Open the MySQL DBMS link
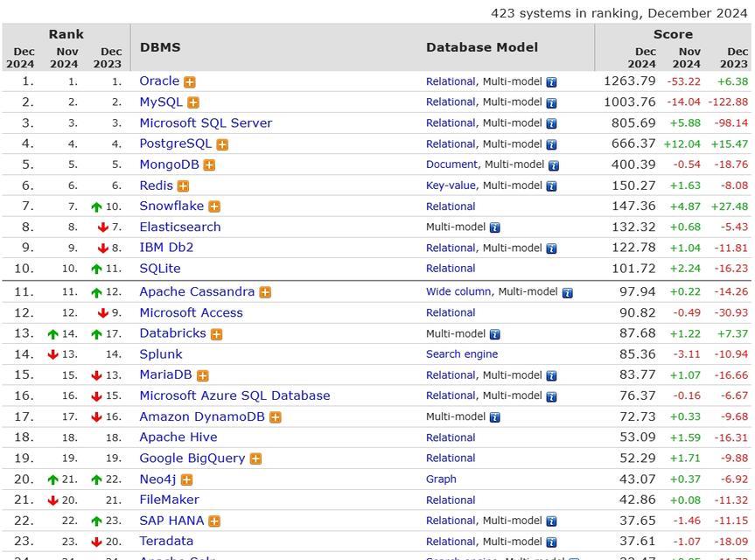Screen dimensions: 755x560 pyautogui.click(x=161, y=102)
